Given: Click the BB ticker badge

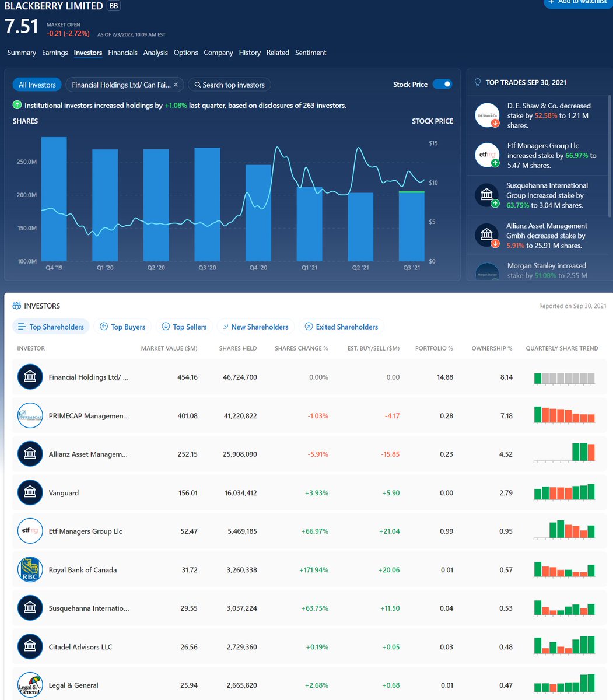Looking at the screenshot, I should pos(114,6).
